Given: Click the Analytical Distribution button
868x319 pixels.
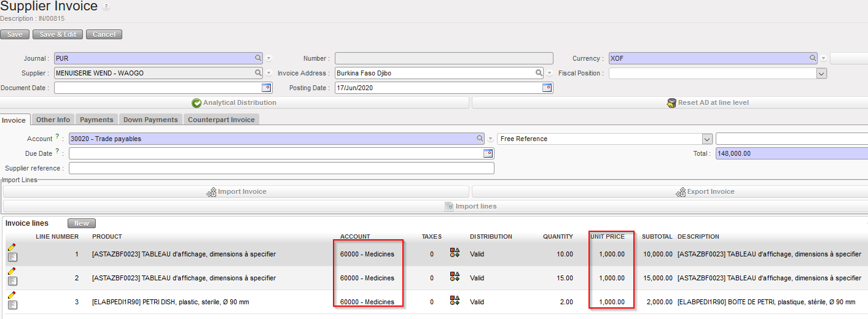Looking at the screenshot, I should 234,102.
